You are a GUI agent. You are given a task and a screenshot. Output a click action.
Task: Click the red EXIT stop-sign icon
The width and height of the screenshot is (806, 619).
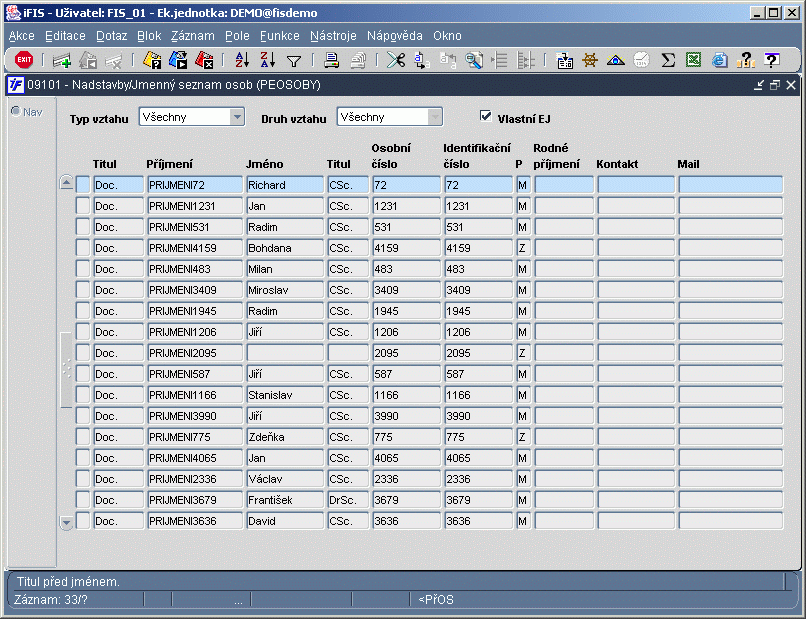click(x=24, y=60)
